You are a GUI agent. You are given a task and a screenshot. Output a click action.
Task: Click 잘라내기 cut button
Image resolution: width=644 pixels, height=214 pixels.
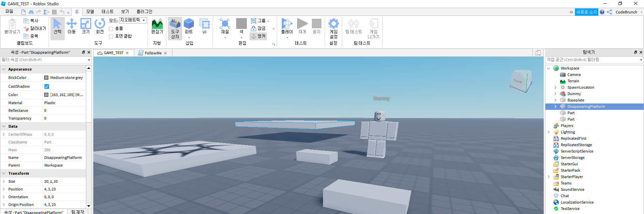[35, 29]
